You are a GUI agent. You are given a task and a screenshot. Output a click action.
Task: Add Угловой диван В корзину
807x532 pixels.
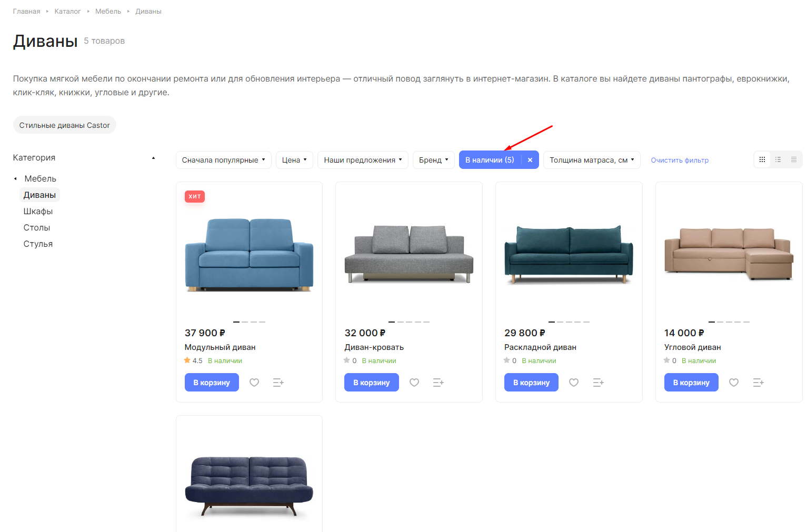pos(691,383)
